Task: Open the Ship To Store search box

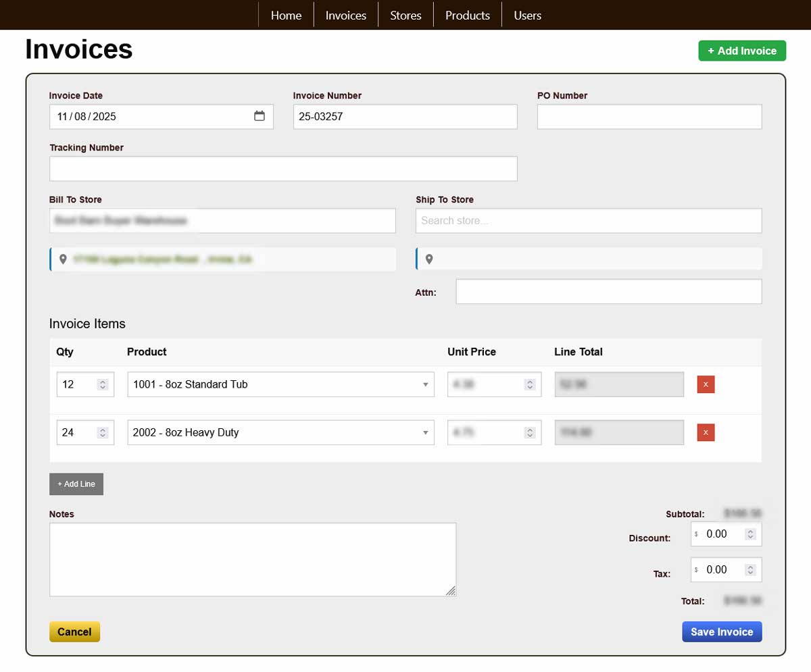Action: pos(588,221)
